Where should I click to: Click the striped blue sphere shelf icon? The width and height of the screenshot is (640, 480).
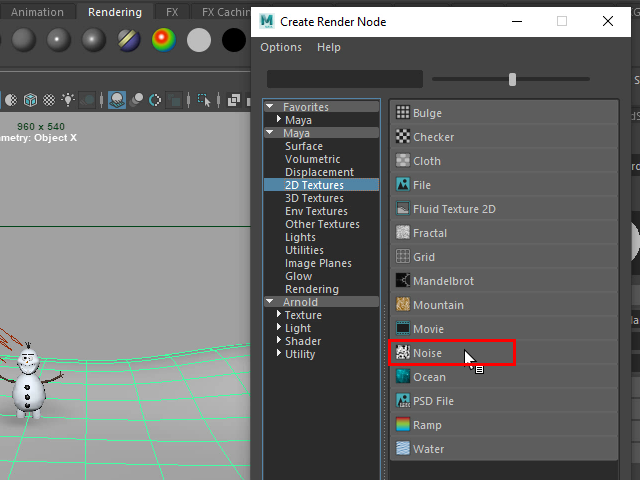click(x=128, y=40)
